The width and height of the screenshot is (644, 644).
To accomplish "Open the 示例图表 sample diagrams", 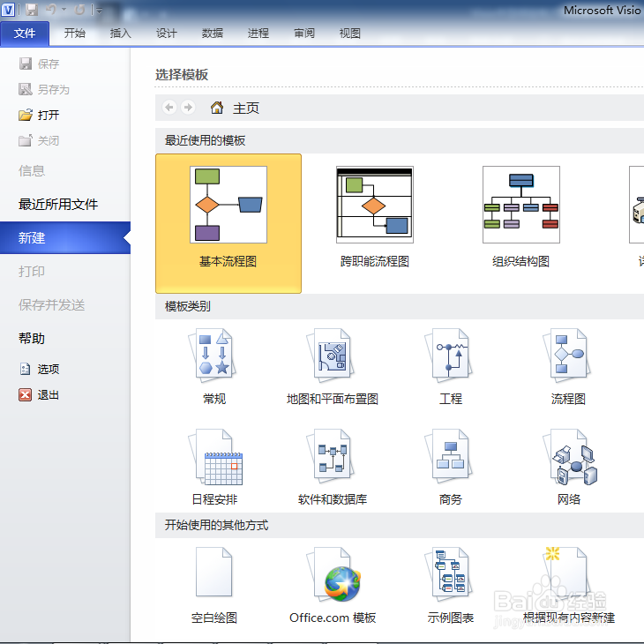I will tap(451, 585).
